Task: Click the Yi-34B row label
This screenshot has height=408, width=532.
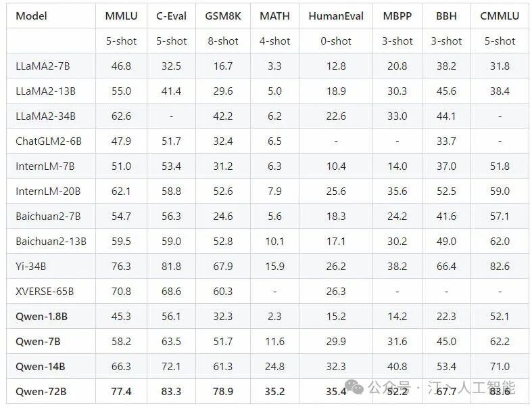Action: pos(31,266)
